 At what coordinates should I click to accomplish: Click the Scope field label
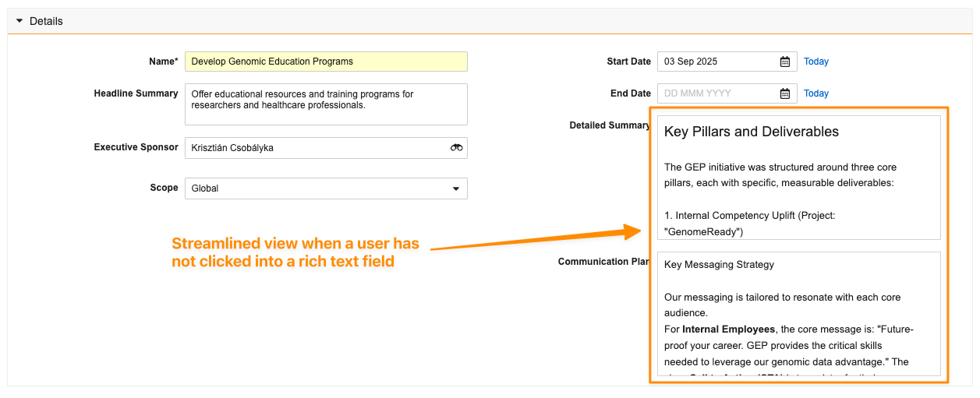tap(164, 188)
